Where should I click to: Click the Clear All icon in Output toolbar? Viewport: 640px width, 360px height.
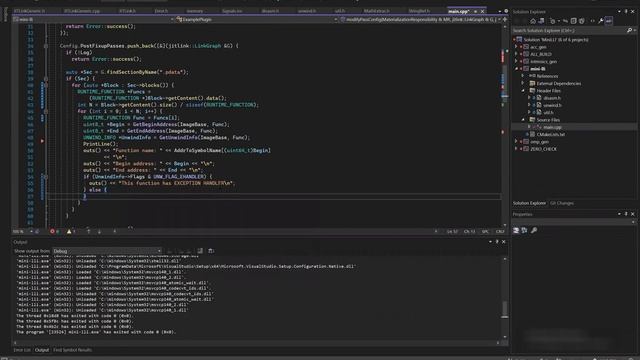200,251
